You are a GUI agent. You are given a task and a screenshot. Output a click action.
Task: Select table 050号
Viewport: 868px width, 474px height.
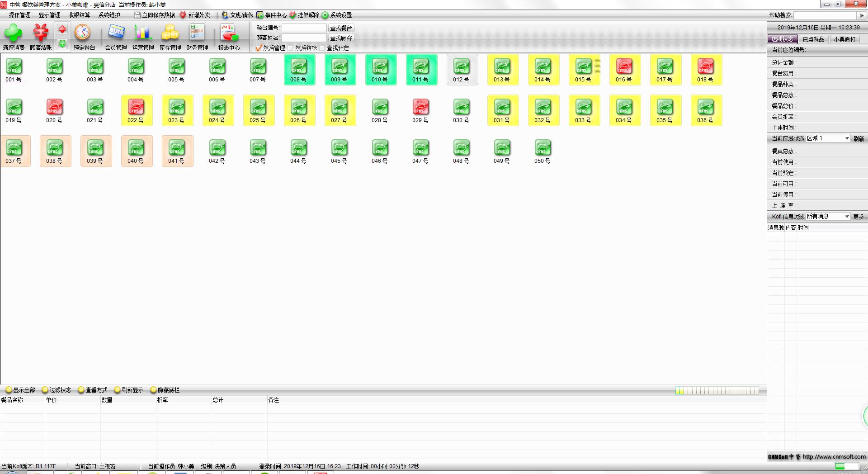[x=543, y=151]
